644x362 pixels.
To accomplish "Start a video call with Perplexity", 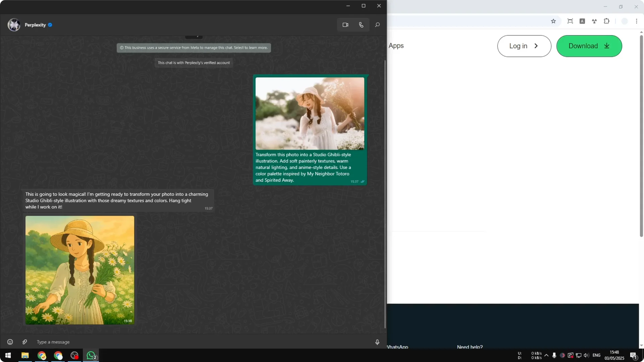I will click(x=345, y=25).
